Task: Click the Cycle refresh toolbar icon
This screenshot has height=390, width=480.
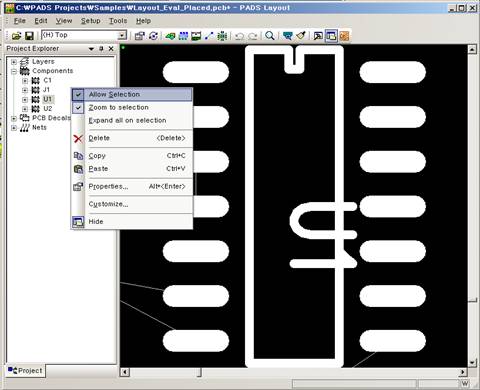Action: click(x=153, y=36)
